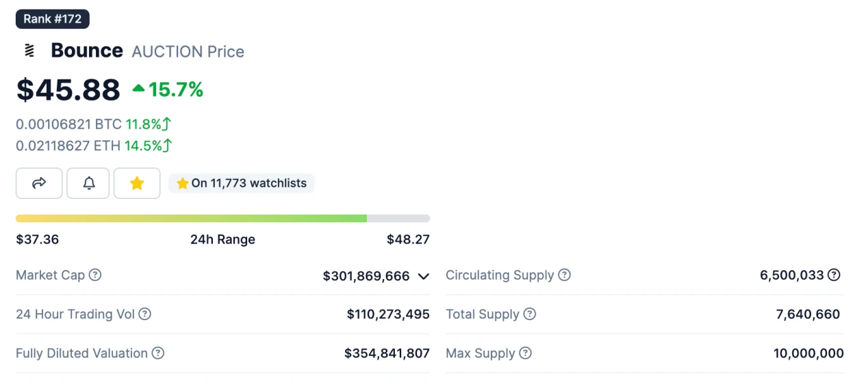Click the Rank #172 badge
This screenshot has width=868, height=387.
point(53,19)
